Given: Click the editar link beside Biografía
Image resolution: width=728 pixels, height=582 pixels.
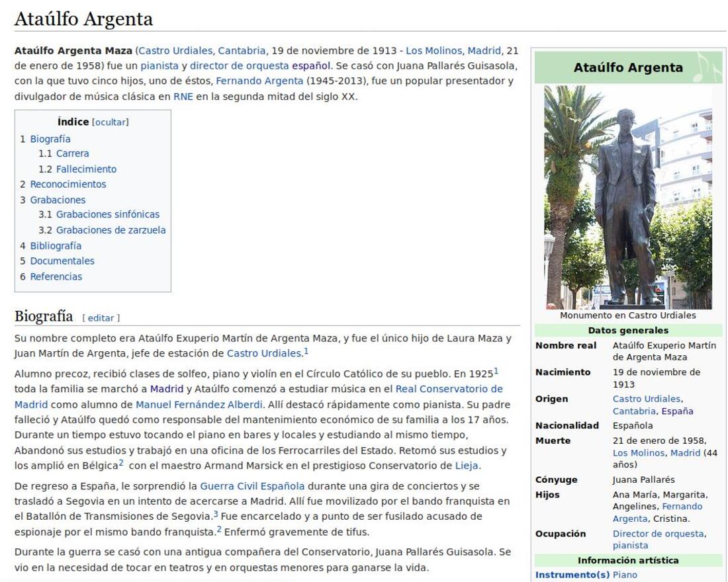Looking at the screenshot, I should pos(101,318).
